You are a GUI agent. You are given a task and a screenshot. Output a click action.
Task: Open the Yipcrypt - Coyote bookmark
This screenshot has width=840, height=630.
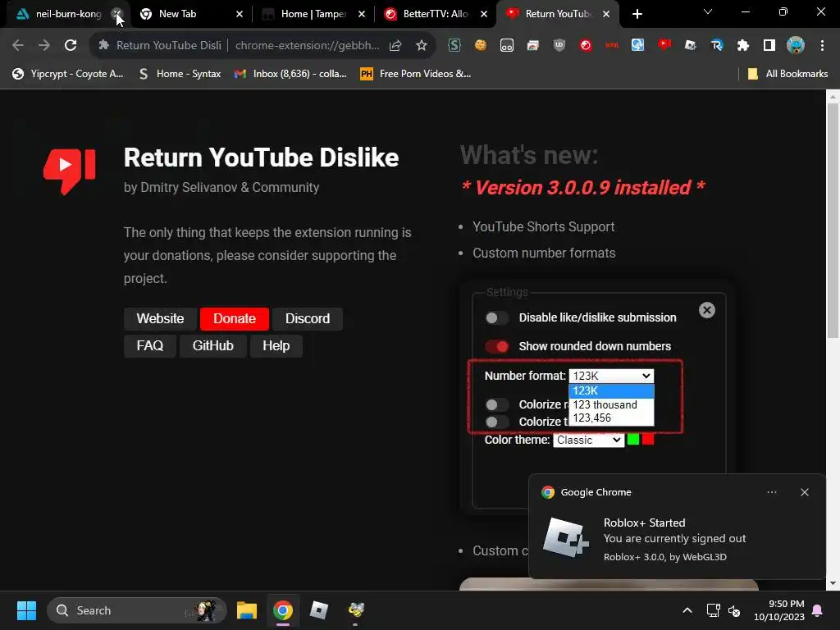pos(68,74)
